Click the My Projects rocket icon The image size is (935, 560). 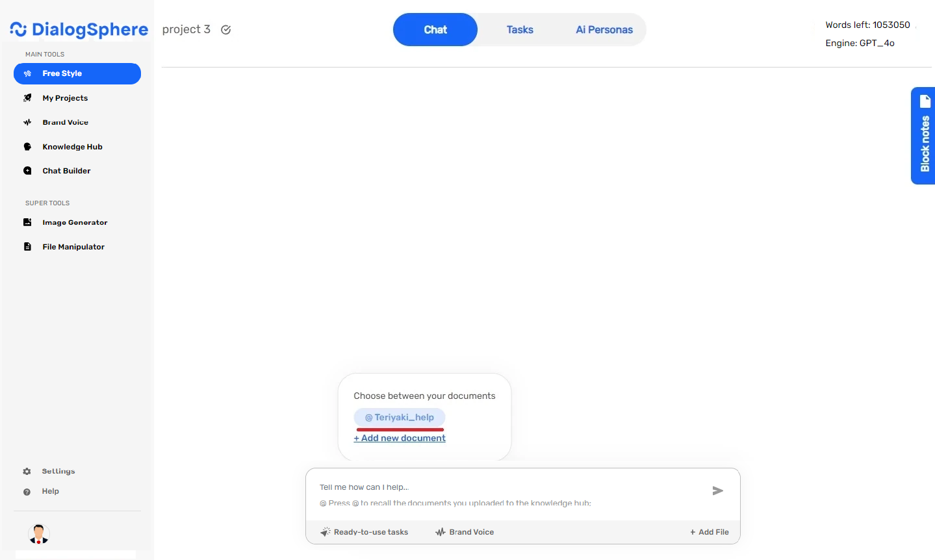tap(27, 98)
